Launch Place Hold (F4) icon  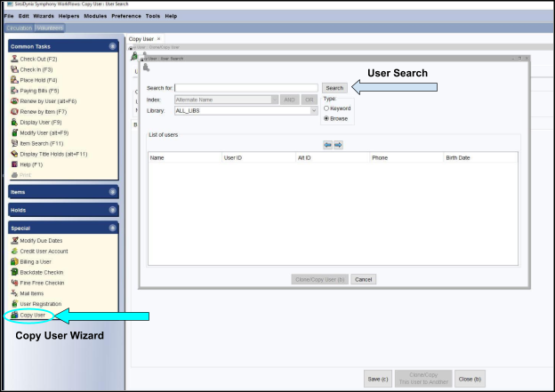click(14, 80)
